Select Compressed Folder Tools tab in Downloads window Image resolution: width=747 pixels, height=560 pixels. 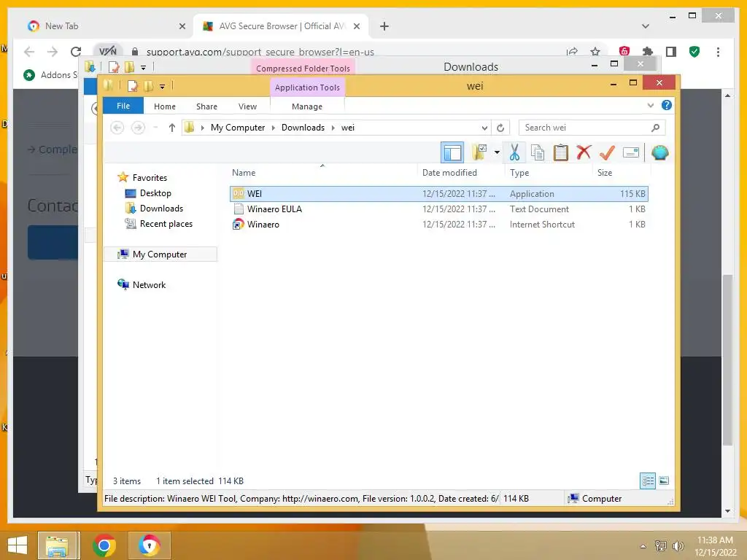pos(303,68)
